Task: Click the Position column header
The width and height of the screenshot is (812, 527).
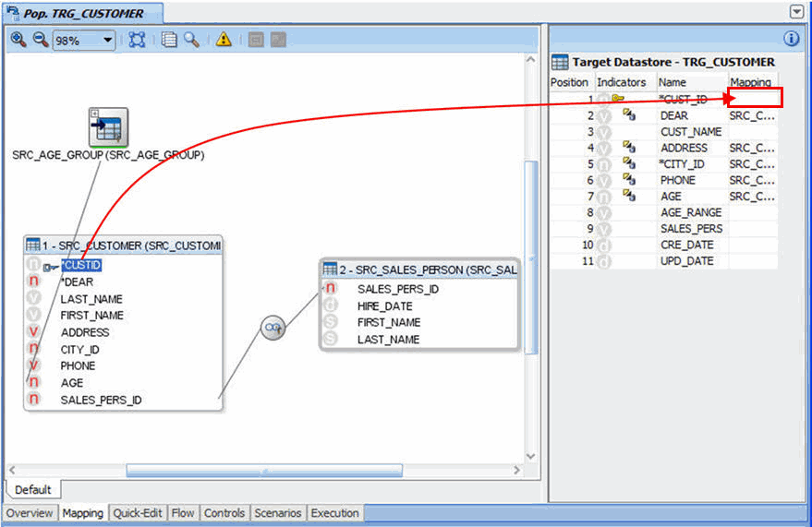Action: tap(572, 82)
